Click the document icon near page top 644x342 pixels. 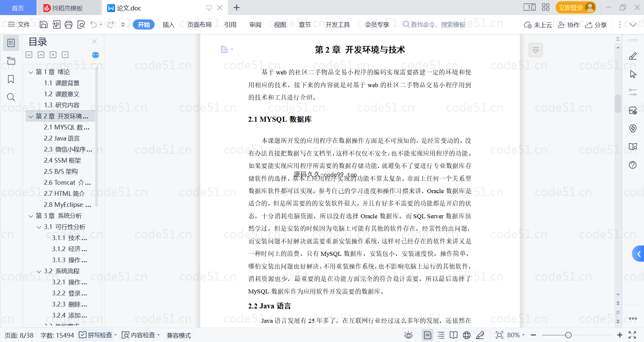pos(224,50)
